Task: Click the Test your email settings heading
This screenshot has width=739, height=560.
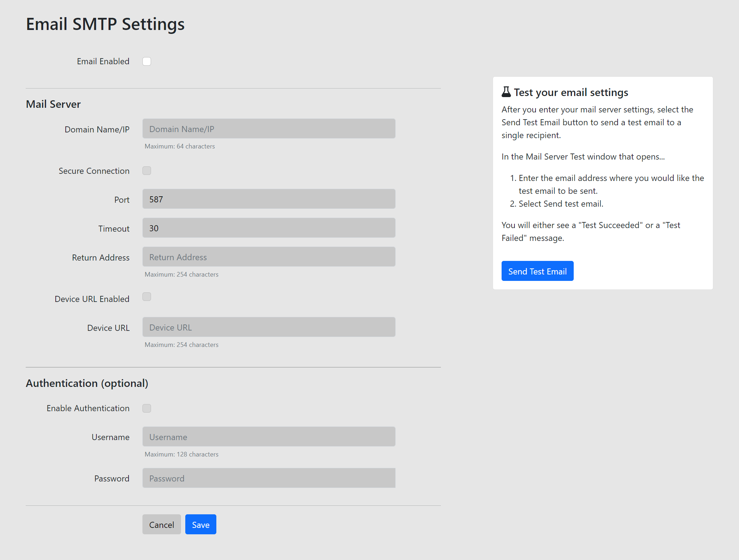Action: coord(571,92)
